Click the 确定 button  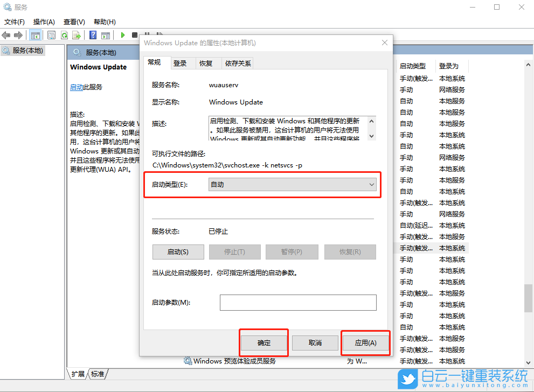point(263,342)
